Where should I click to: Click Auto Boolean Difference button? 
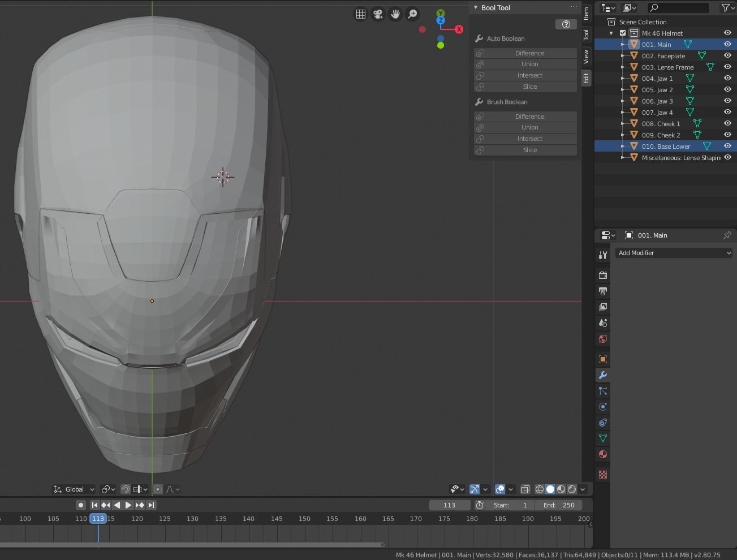[529, 53]
